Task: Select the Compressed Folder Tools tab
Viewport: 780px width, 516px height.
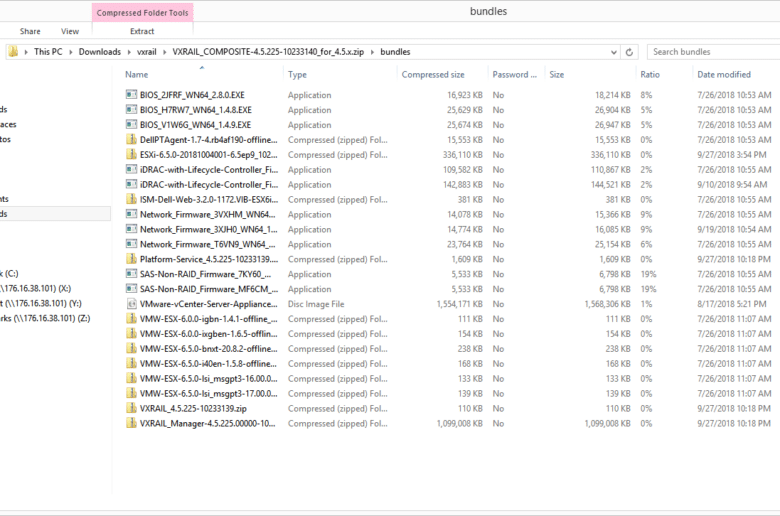Action: (x=142, y=12)
